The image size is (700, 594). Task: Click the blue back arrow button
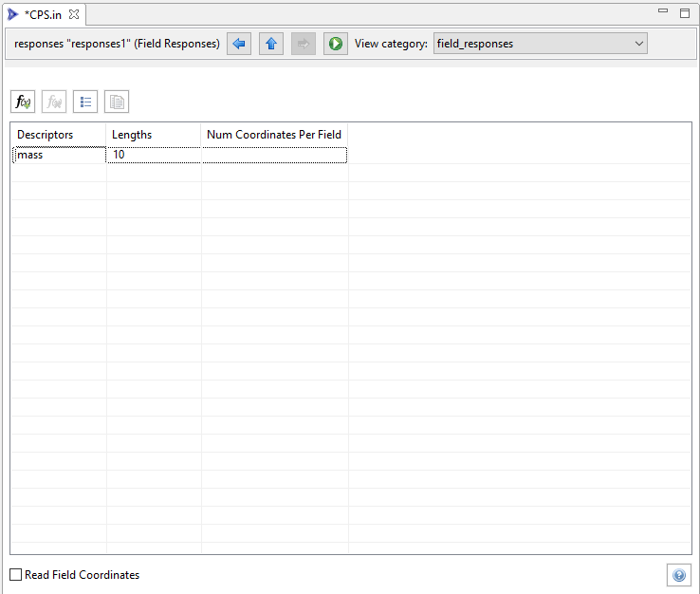click(239, 44)
